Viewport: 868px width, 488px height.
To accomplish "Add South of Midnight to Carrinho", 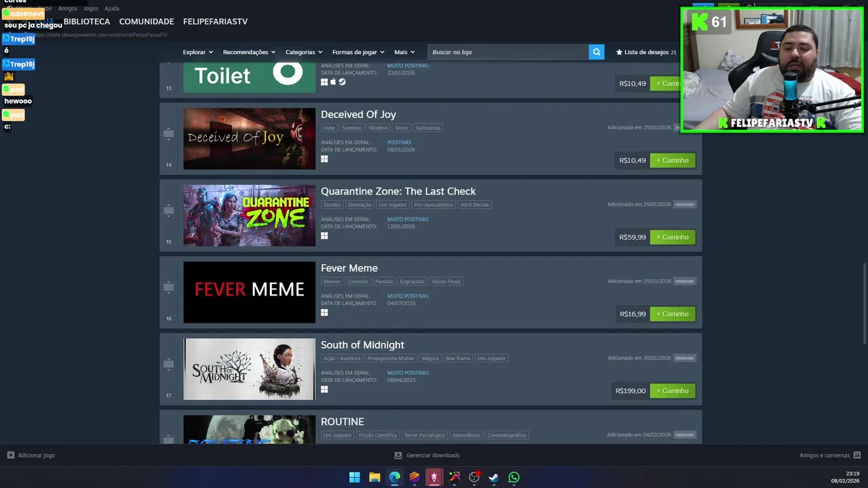I will [x=673, y=390].
